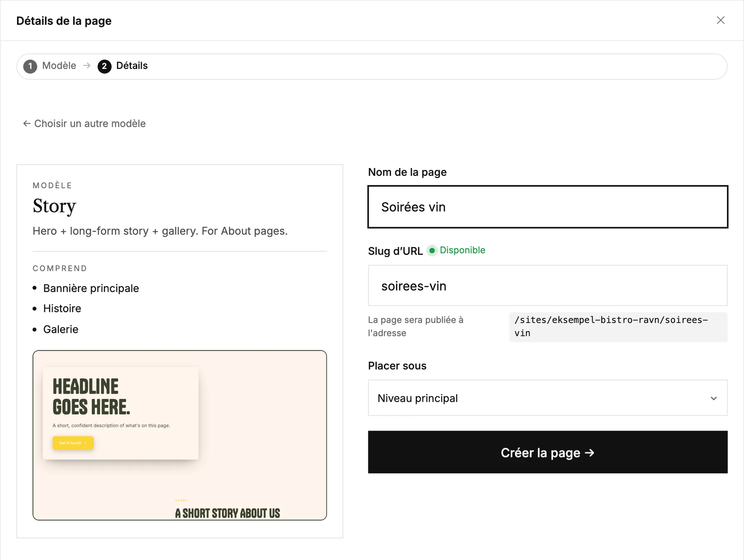Click Créer la page button
Image resolution: width=744 pixels, height=560 pixels.
[x=548, y=452]
